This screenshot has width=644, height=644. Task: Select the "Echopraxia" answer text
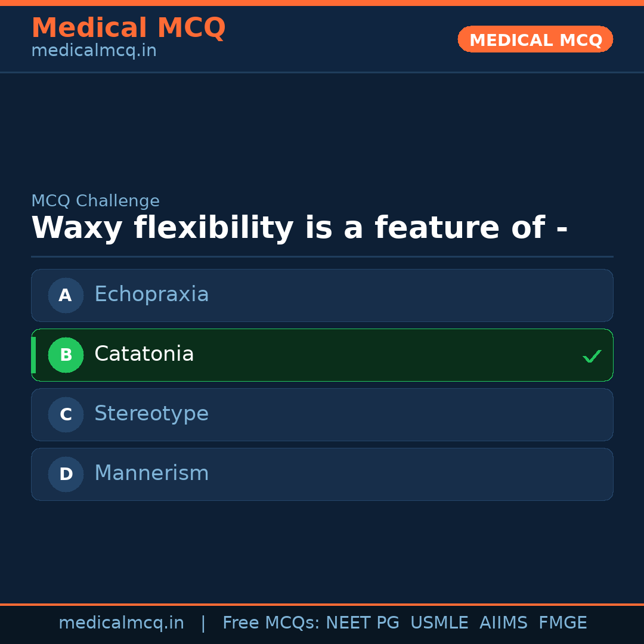coord(151,295)
